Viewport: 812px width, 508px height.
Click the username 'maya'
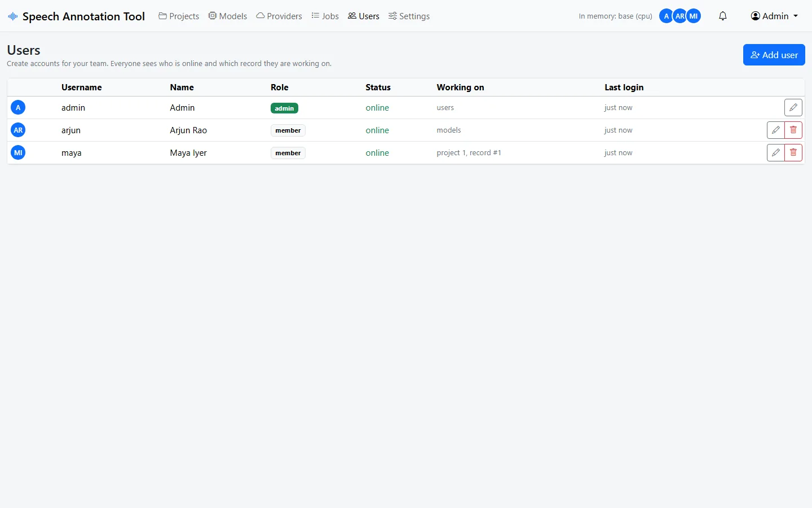[72, 153]
